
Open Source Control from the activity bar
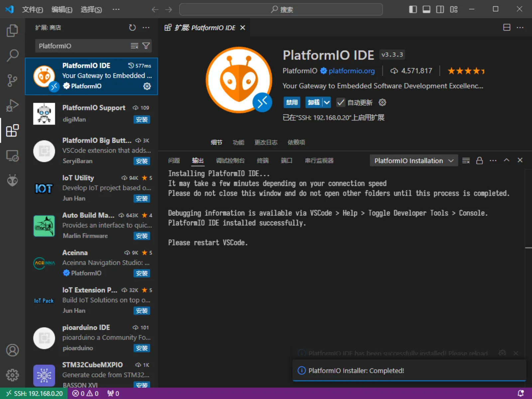12,80
